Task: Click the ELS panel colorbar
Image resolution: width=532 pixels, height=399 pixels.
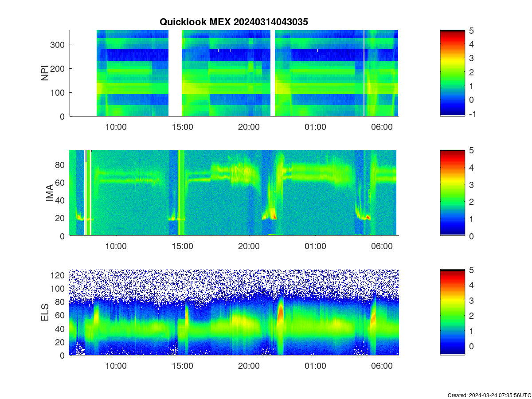Action: (453, 312)
